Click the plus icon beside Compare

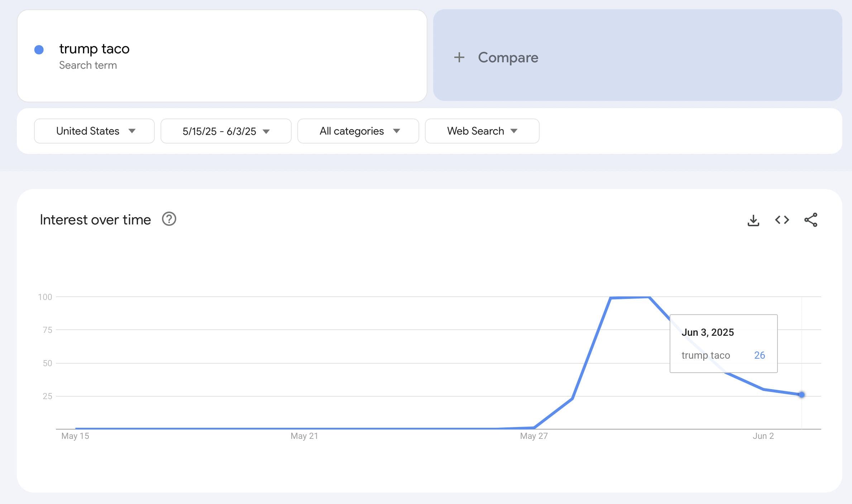(x=459, y=57)
